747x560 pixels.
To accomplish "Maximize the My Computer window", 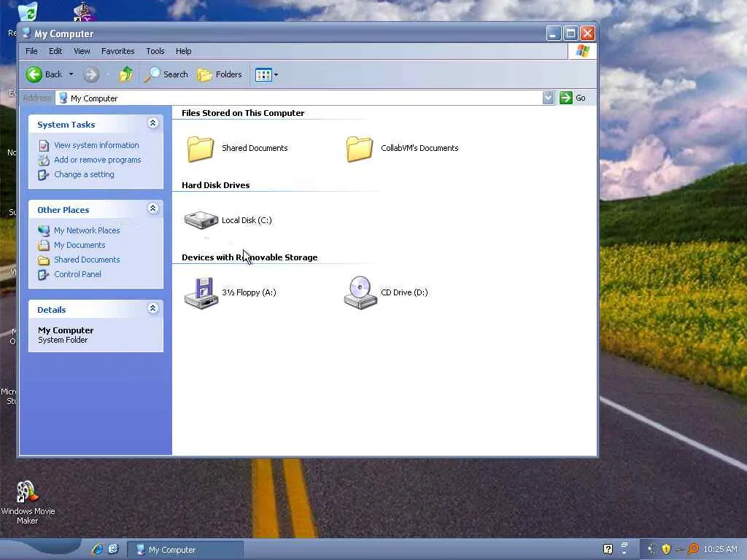I will 570,34.
